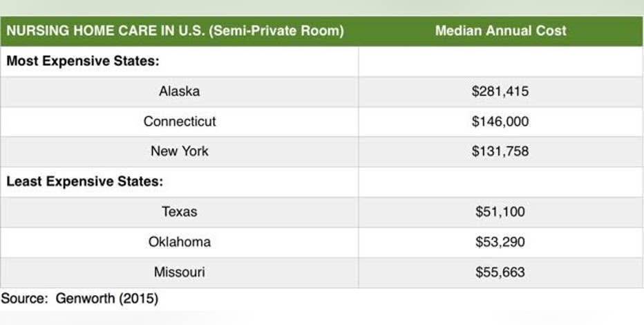The image size is (644, 325).
Task: Select the New York cell
Action: click(180, 151)
